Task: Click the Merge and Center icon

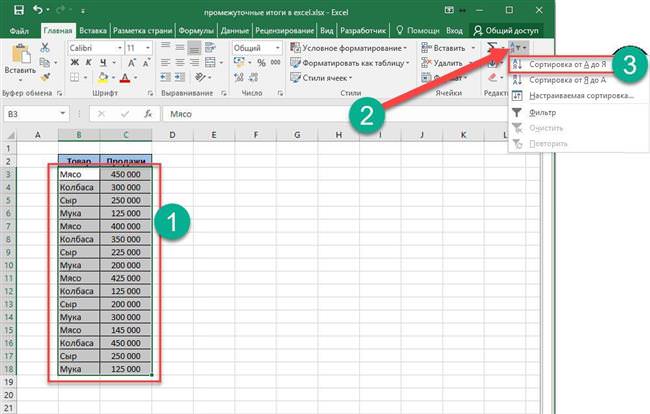Action: click(211, 63)
